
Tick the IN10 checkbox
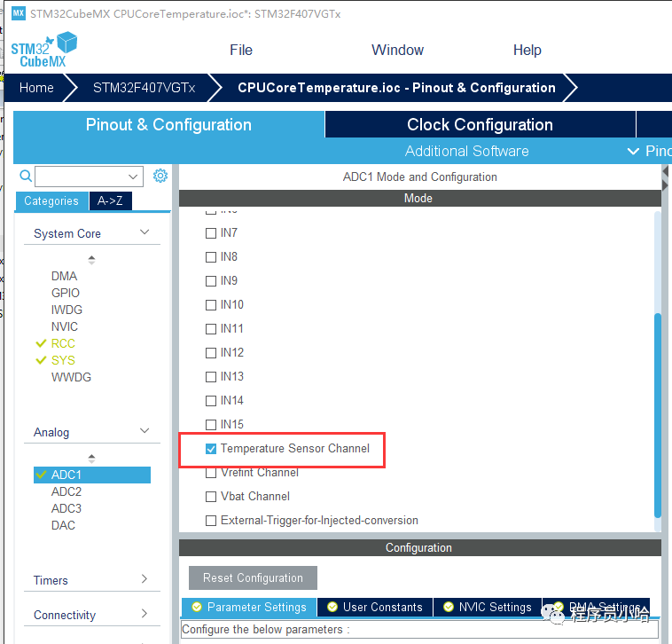tap(211, 305)
